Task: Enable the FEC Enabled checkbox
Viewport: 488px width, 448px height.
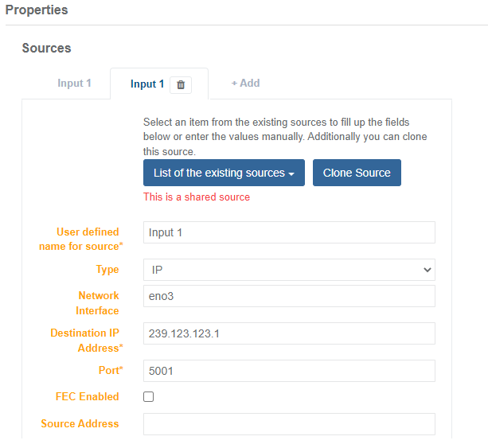Action: point(148,397)
